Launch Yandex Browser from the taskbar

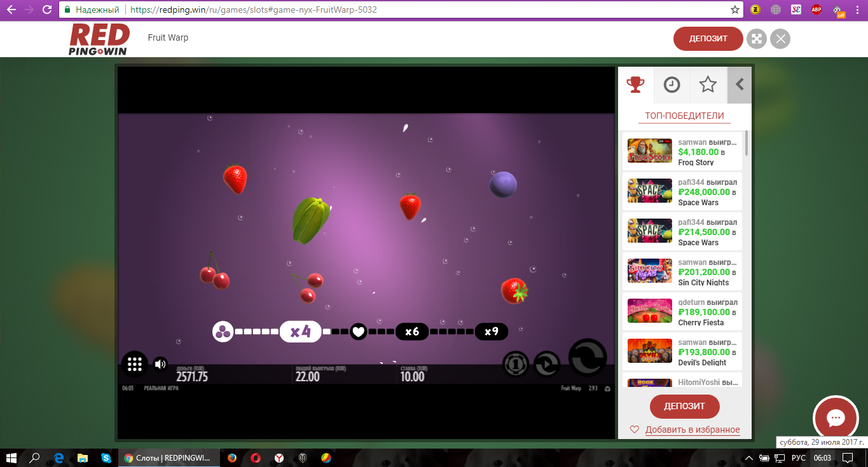pos(279,457)
